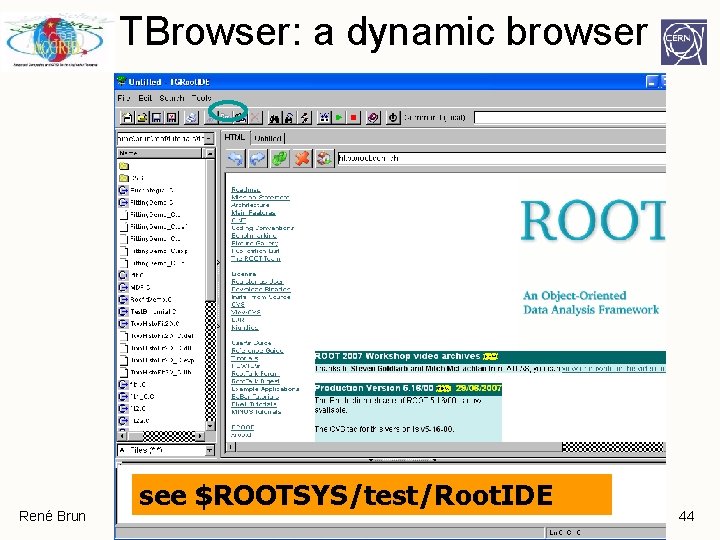Open the Tools menu
The height and width of the screenshot is (540, 720).
(x=201, y=98)
